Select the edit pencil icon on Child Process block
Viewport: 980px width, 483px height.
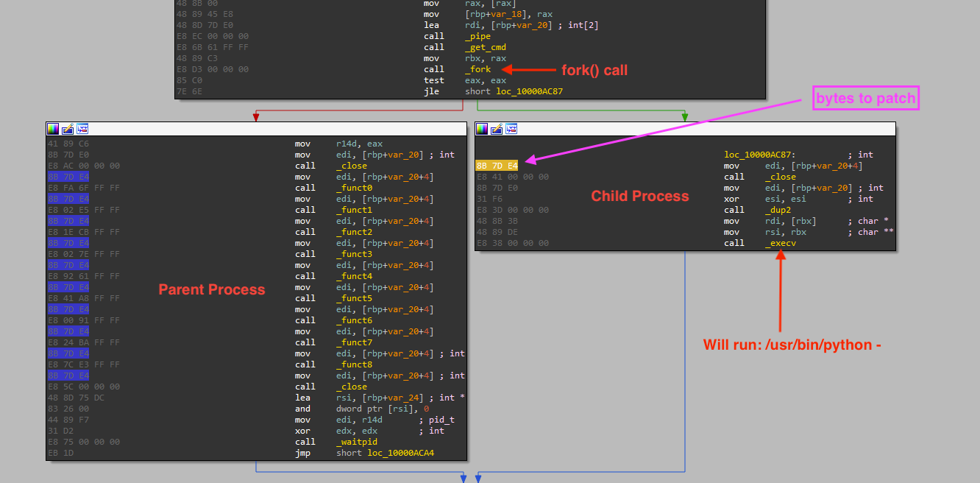pyautogui.click(x=496, y=128)
